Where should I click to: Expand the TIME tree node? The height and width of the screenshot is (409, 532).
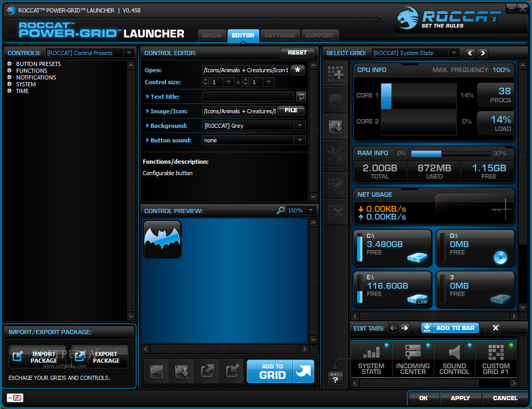pos(9,91)
